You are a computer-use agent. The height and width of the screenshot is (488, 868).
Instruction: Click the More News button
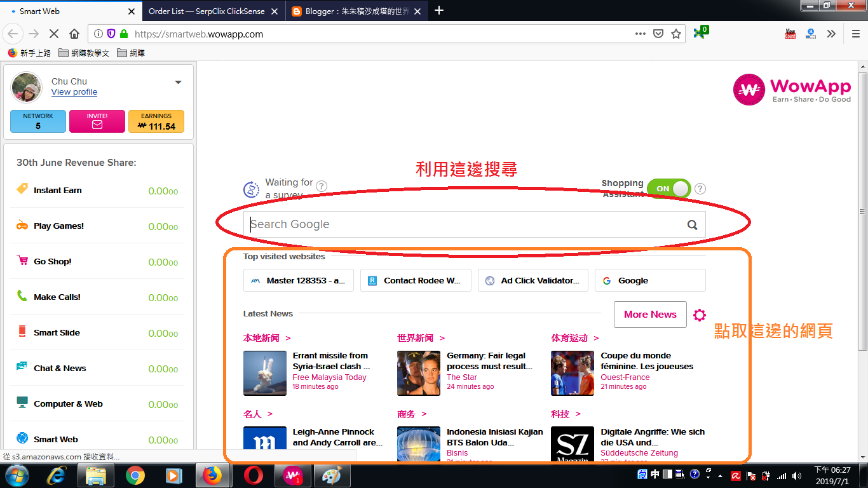click(650, 315)
